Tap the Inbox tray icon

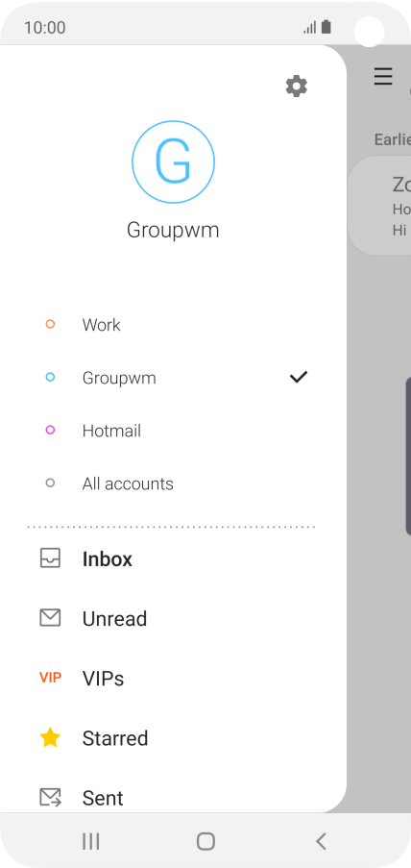tap(50, 558)
